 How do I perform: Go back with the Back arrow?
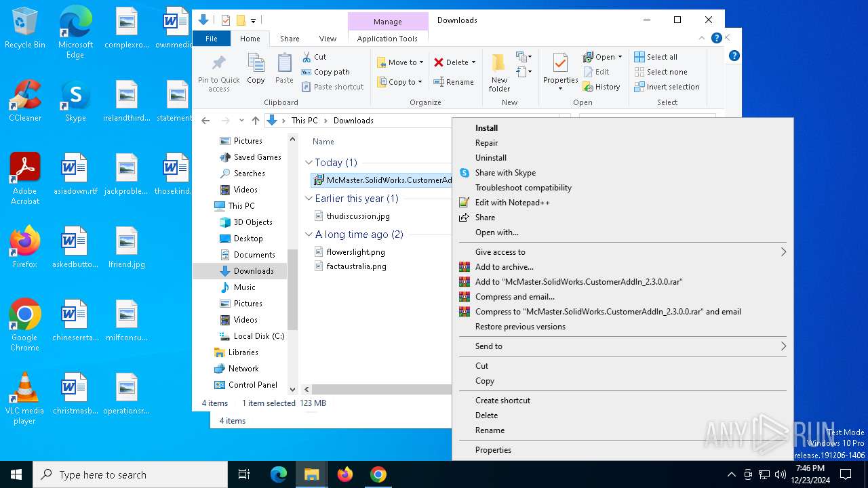pos(205,121)
